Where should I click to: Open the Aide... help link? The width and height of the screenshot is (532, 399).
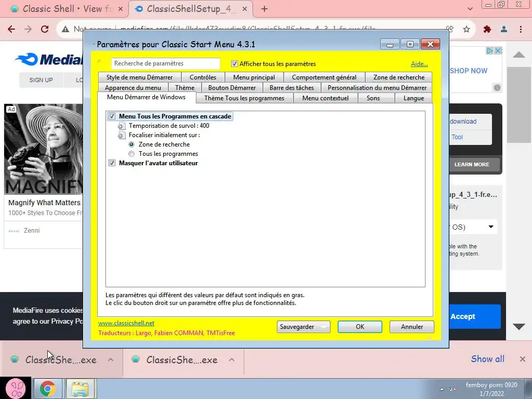point(419,64)
